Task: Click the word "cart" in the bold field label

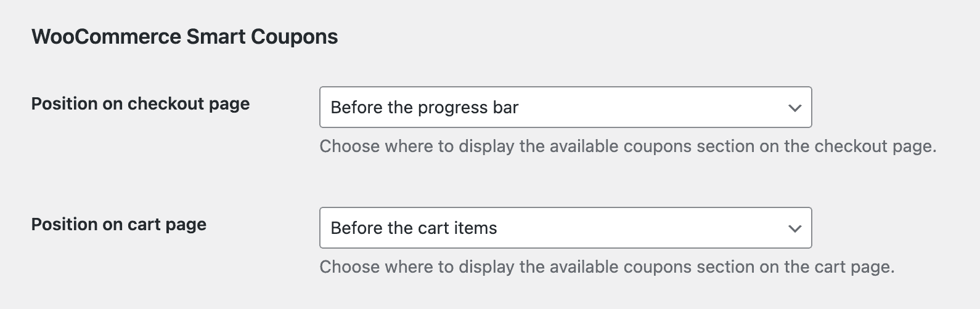Action: [144, 225]
